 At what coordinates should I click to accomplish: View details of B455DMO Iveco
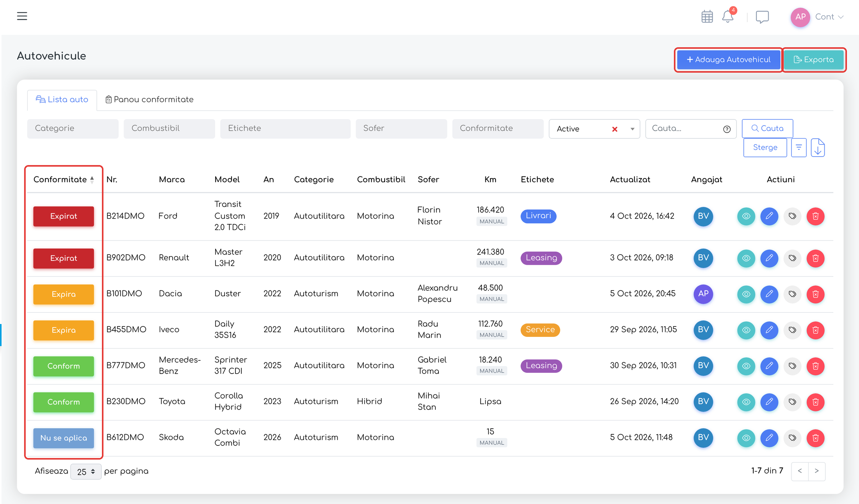[746, 330]
